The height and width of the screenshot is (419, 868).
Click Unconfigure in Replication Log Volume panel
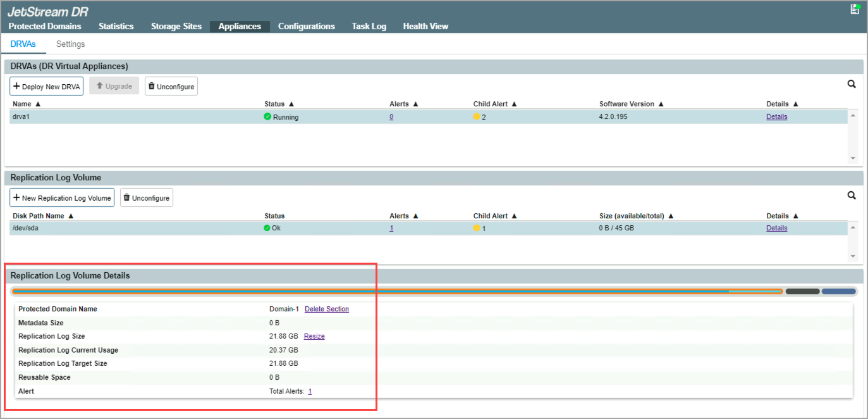point(146,198)
